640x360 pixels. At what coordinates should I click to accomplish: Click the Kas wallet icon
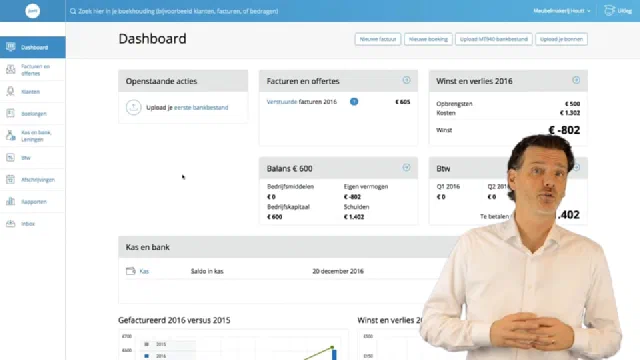click(131, 271)
